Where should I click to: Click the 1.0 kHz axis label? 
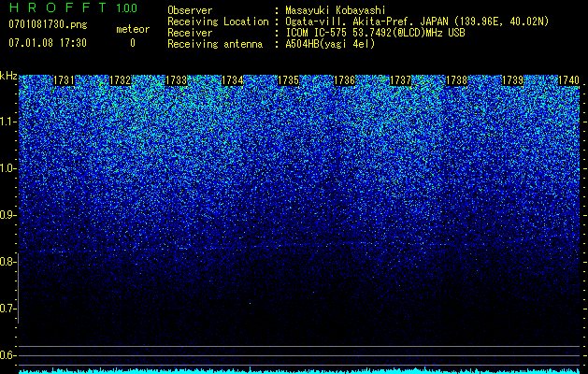tap(7, 168)
